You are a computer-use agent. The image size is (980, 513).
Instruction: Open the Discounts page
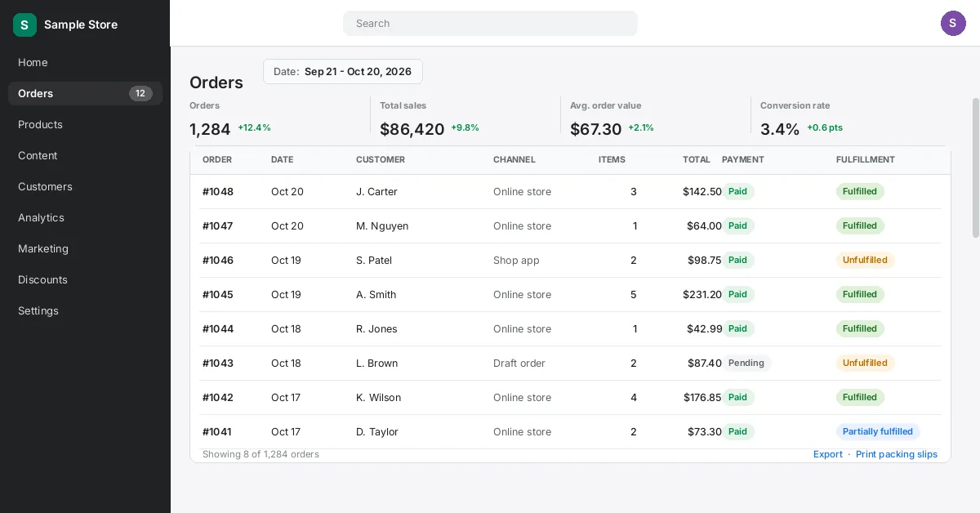(85, 279)
